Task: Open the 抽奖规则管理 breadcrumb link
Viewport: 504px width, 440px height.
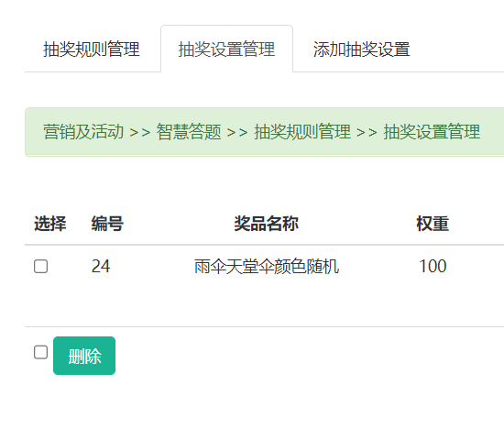Action: [x=302, y=132]
